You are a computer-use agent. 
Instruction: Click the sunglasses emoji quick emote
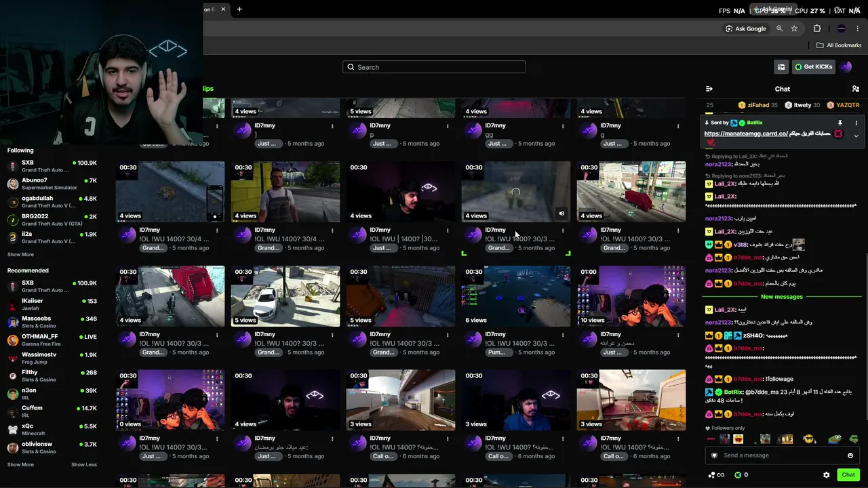(x=808, y=439)
